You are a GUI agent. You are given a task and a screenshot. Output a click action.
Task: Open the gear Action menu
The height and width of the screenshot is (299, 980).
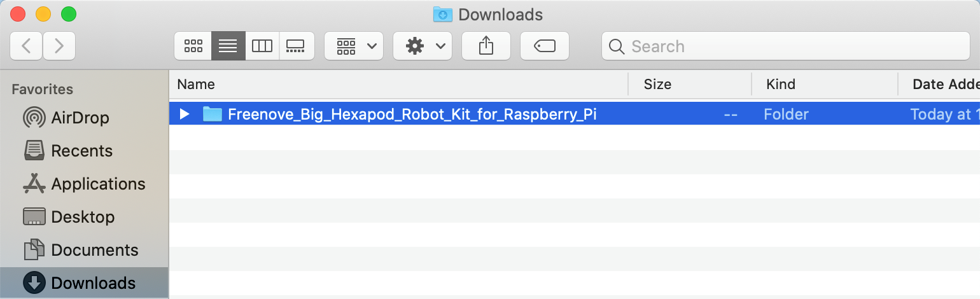[x=423, y=46]
